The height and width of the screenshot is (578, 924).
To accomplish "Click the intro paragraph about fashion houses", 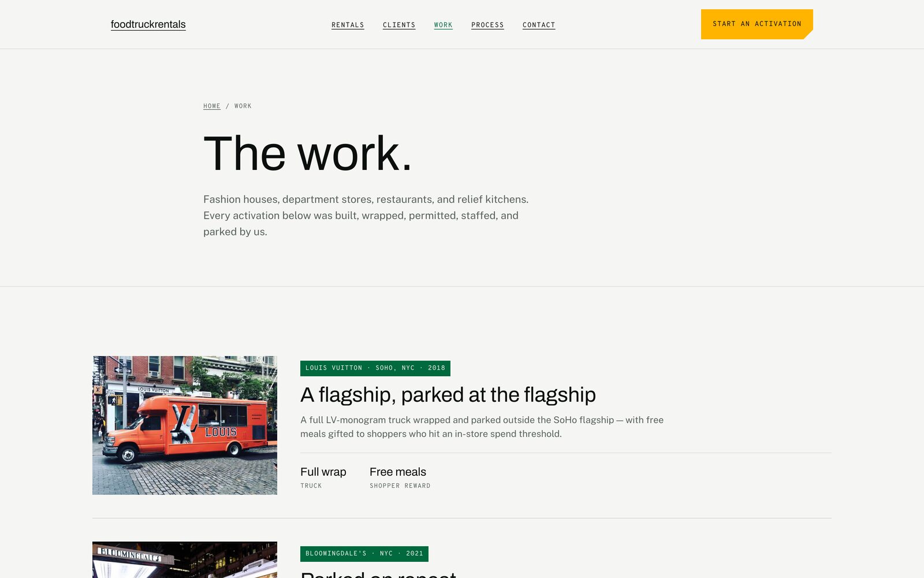I will coord(366,216).
